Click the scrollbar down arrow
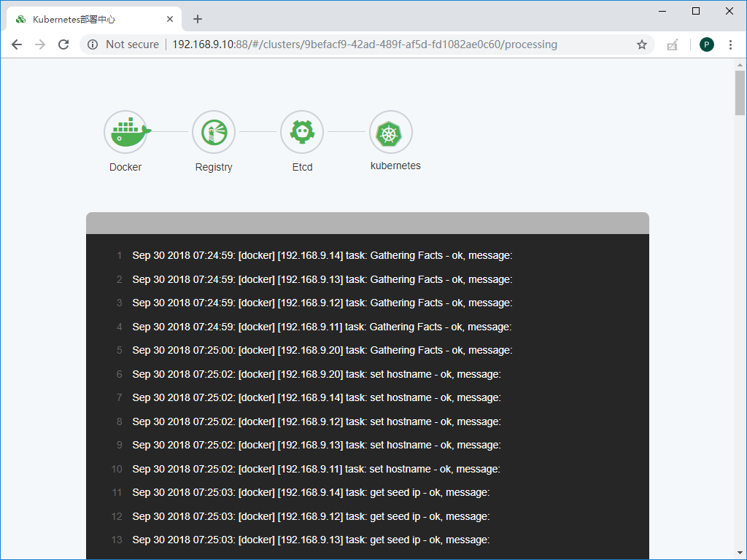 pyautogui.click(x=740, y=553)
